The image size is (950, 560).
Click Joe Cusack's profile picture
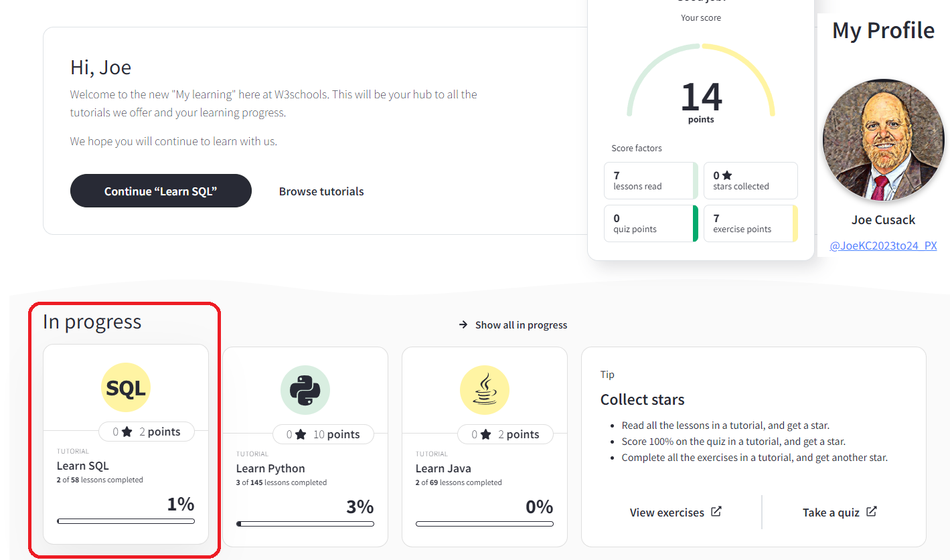click(882, 141)
